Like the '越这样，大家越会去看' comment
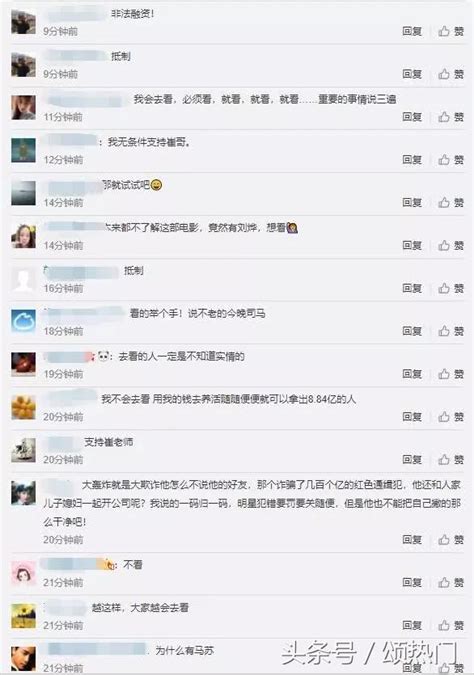The height and width of the screenshot is (675, 474). pyautogui.click(x=451, y=625)
